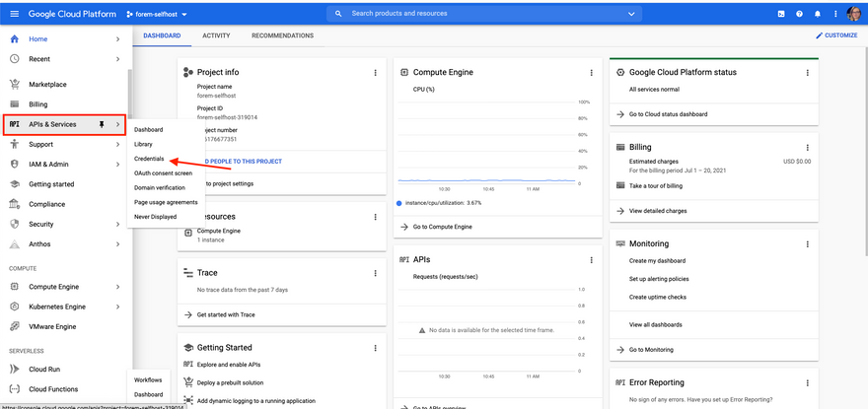Activate Cloud Shell icon in top bar

(x=781, y=14)
